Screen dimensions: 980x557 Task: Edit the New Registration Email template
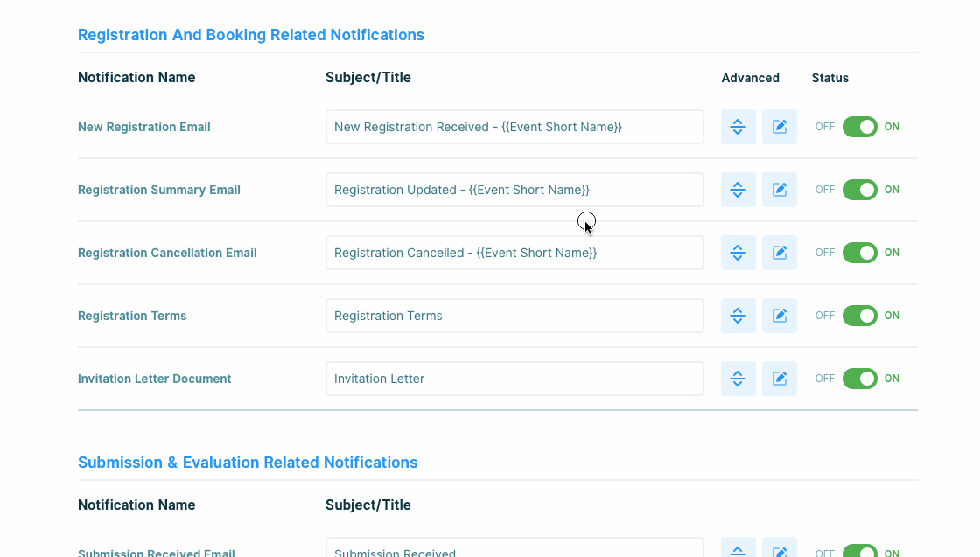779,127
